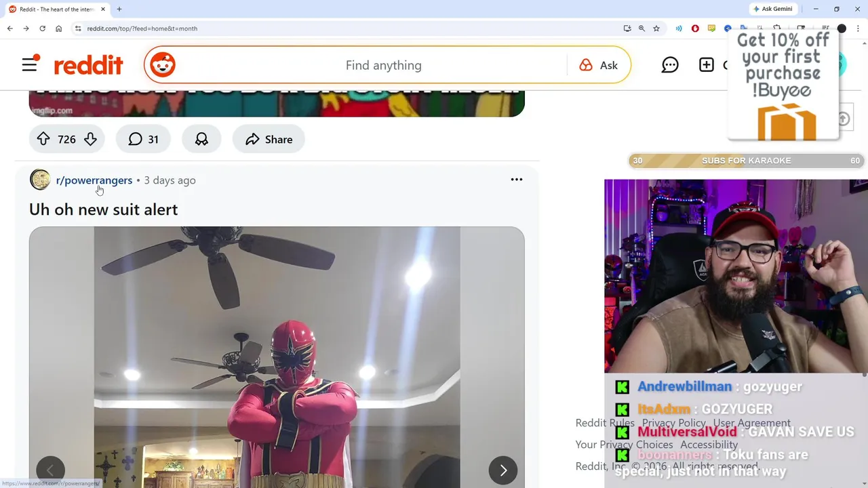Click the yellow note extension icon
The width and height of the screenshot is (868, 488).
tap(711, 28)
